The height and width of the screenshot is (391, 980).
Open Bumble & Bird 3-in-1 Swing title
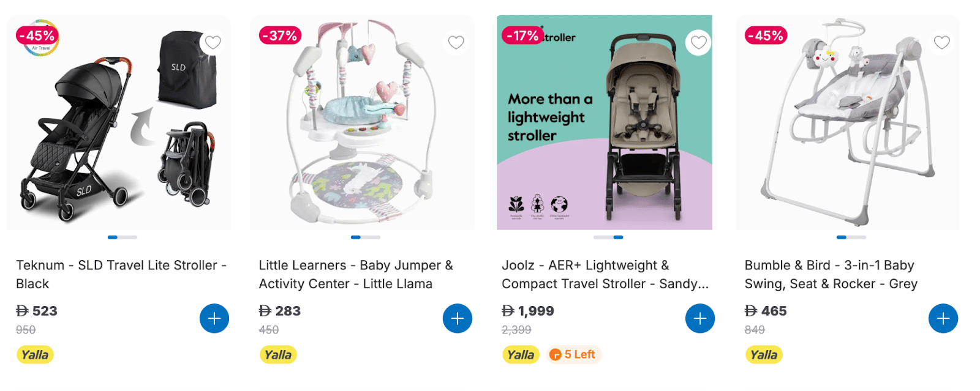[x=831, y=274]
